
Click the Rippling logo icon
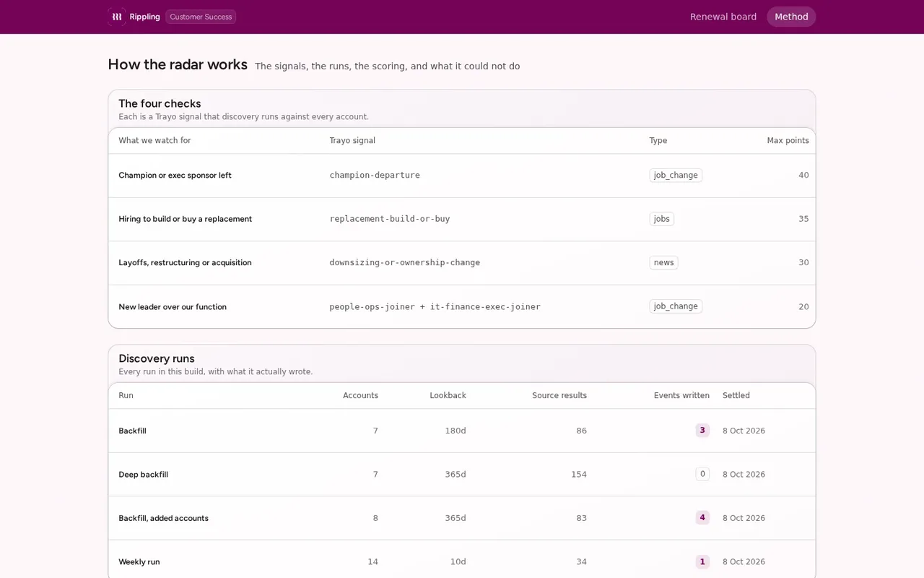[117, 17]
